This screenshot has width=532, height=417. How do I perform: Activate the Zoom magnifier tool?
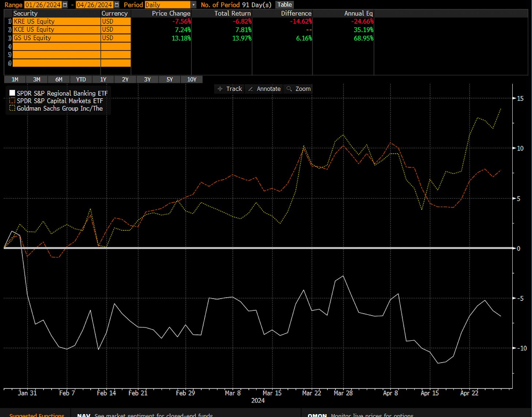tap(299, 89)
